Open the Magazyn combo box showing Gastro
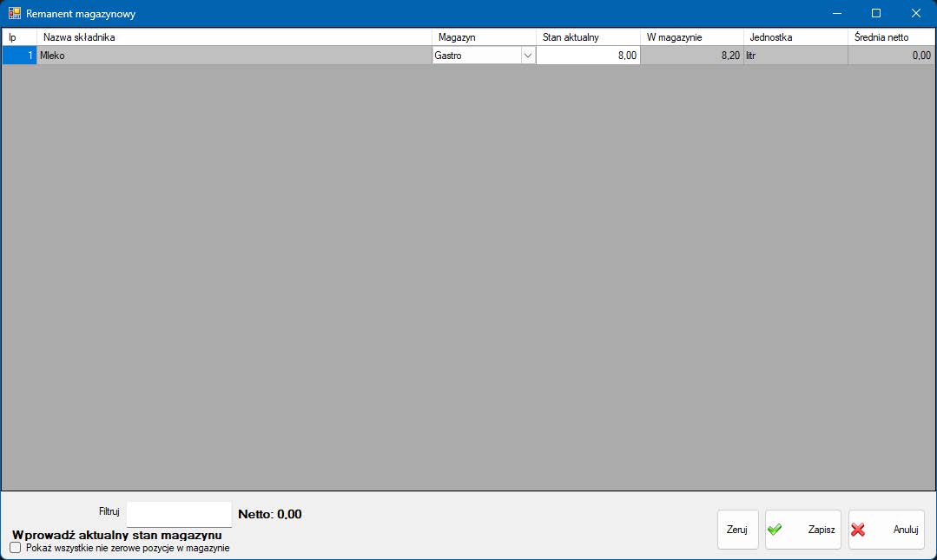937x560 pixels. [477, 56]
